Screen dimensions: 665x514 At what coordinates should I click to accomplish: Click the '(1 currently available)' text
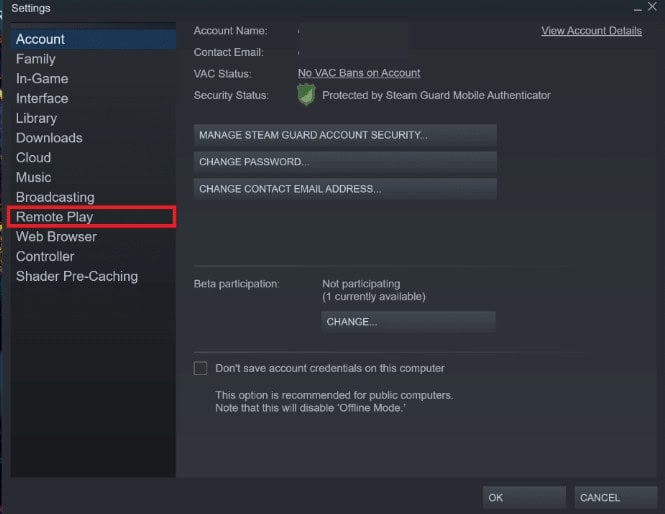pyautogui.click(x=374, y=296)
